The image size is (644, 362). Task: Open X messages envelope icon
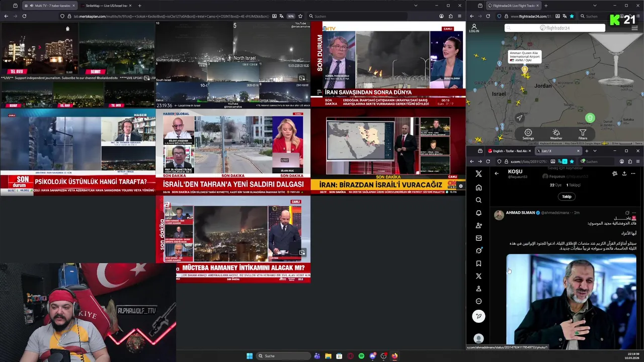click(478, 238)
